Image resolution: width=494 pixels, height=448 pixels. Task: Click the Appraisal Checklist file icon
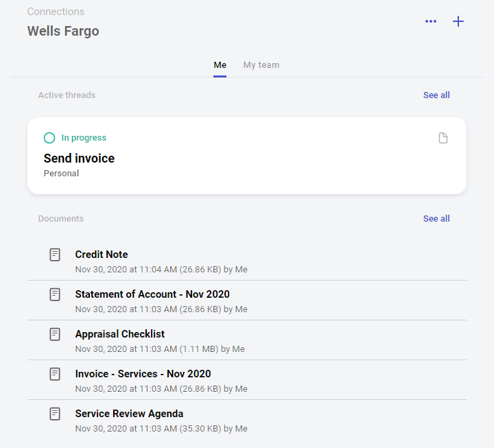55,334
